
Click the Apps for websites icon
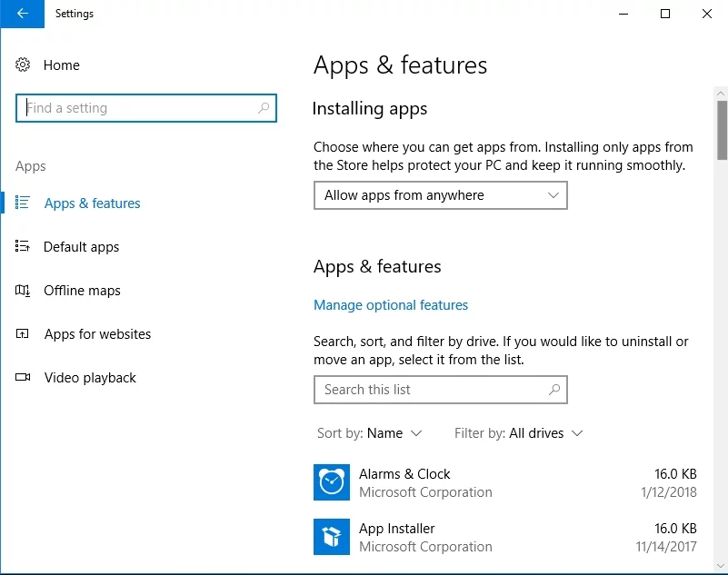[24, 334]
